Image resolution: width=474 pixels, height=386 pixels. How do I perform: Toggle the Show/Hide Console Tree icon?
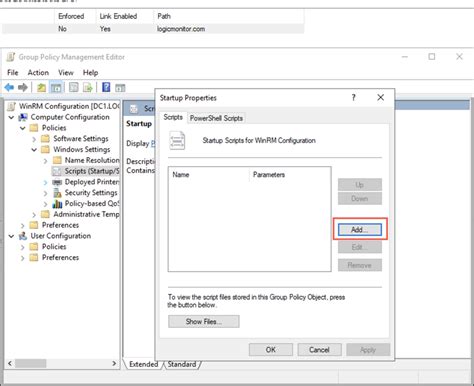(56, 88)
